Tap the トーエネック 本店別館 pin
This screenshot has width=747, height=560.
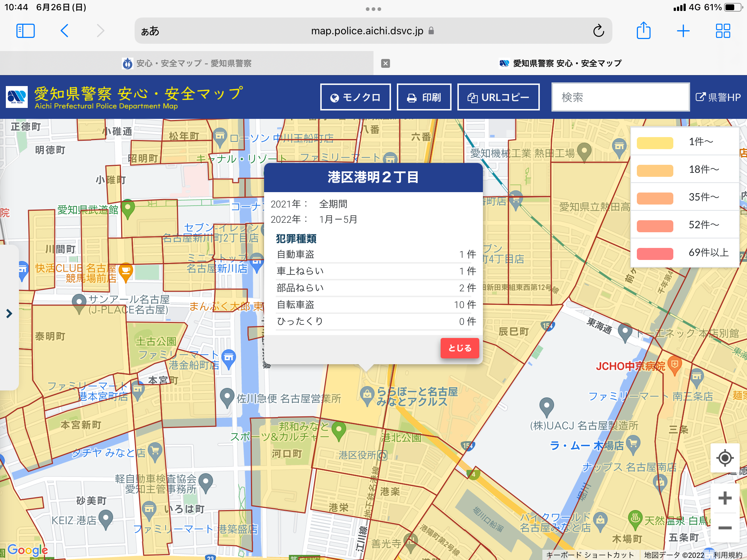point(625,332)
